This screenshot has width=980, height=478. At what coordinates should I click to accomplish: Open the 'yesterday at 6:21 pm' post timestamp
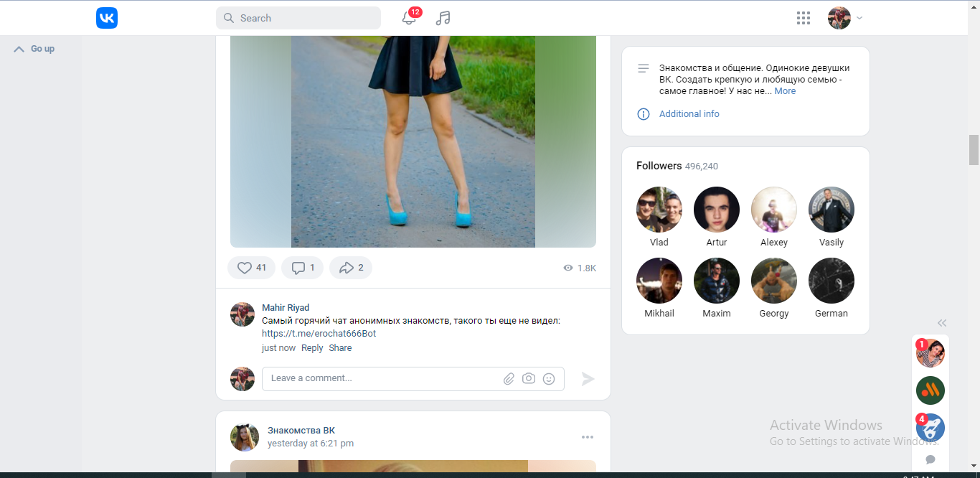(311, 444)
